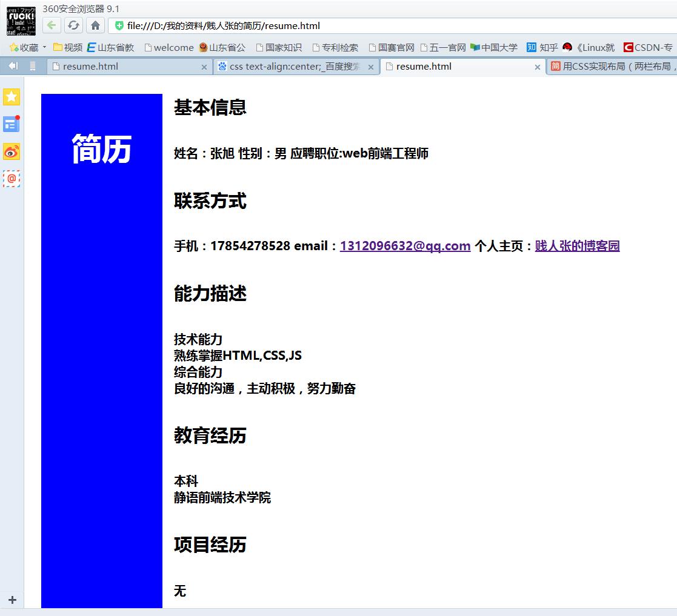Click the 基本信息 heading
Viewport: 677px width, 616px height.
[210, 107]
